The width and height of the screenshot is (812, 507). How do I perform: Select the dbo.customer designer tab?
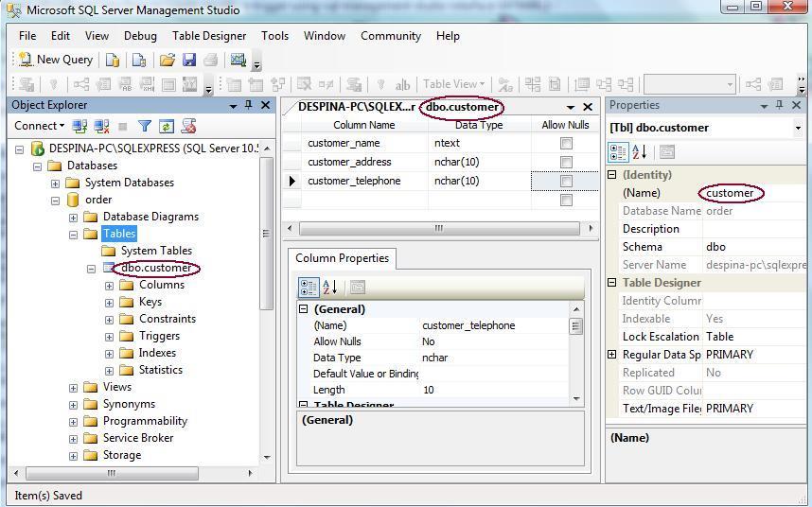(399, 107)
